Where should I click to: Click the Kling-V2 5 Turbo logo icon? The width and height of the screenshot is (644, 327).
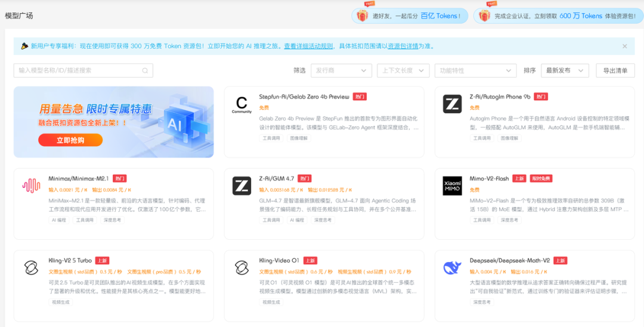tap(31, 268)
